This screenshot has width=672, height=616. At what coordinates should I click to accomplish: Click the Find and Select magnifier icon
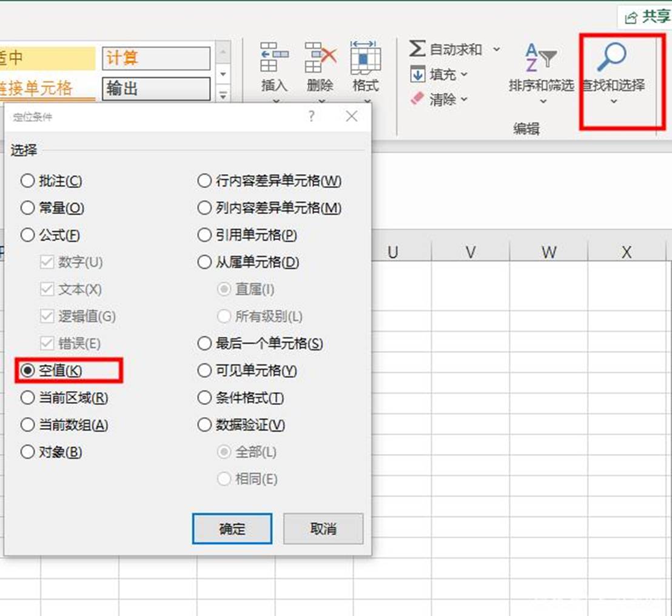(x=612, y=56)
